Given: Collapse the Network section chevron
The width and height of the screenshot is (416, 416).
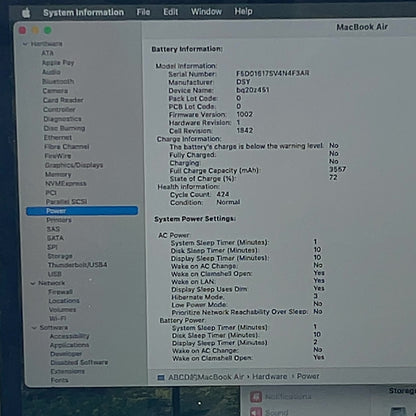Looking at the screenshot, I should tap(33, 283).
